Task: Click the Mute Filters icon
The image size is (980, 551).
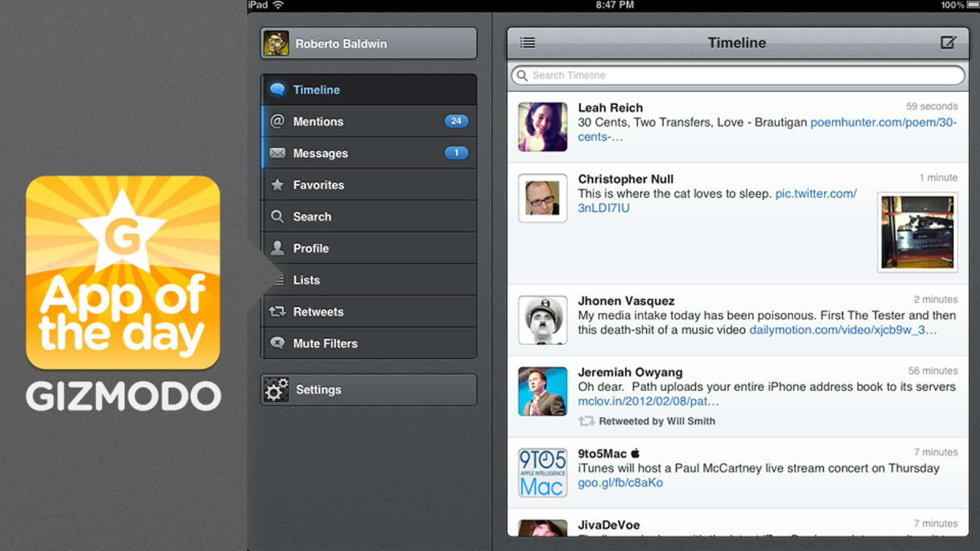Action: point(277,343)
